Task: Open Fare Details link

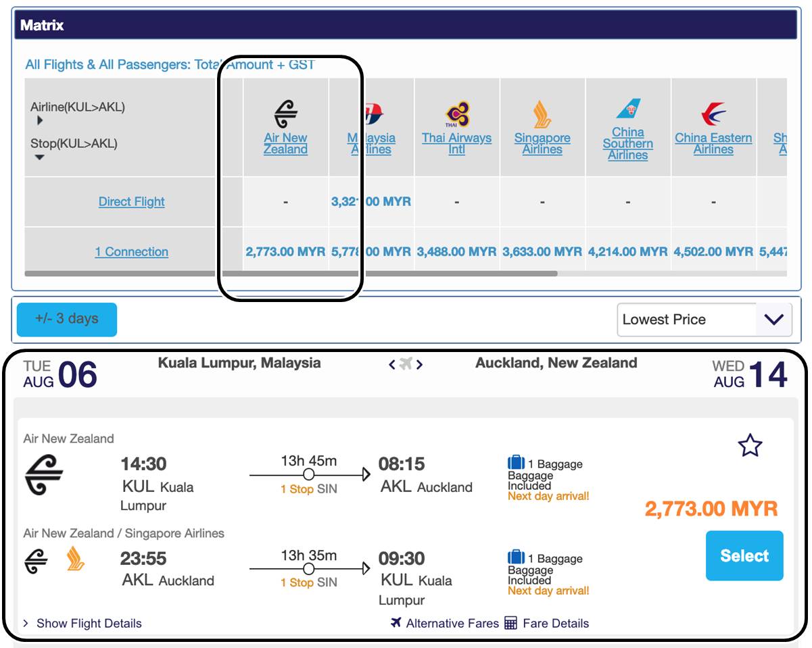Action: (556, 623)
